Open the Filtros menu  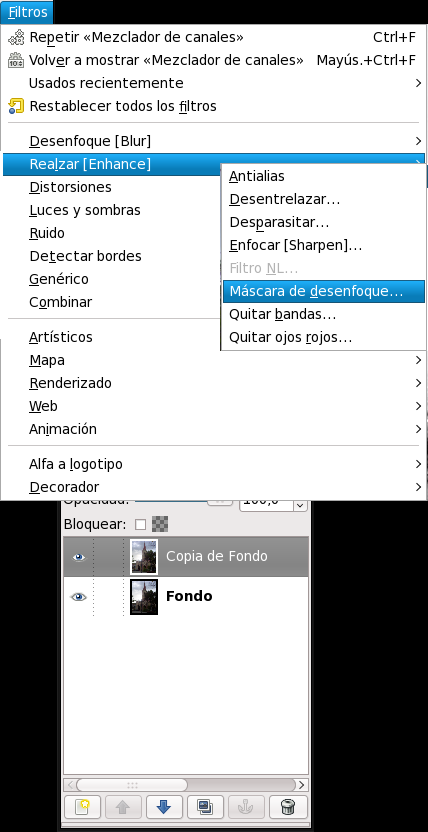(27, 12)
